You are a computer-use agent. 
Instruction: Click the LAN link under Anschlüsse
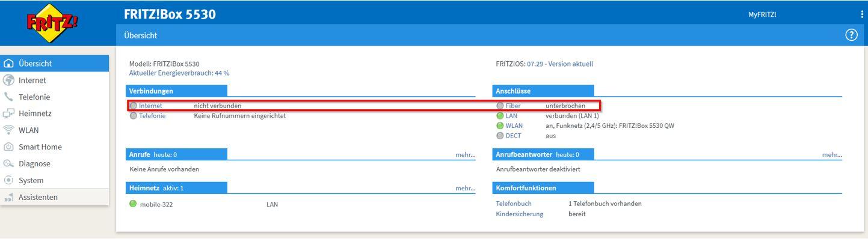tap(511, 116)
